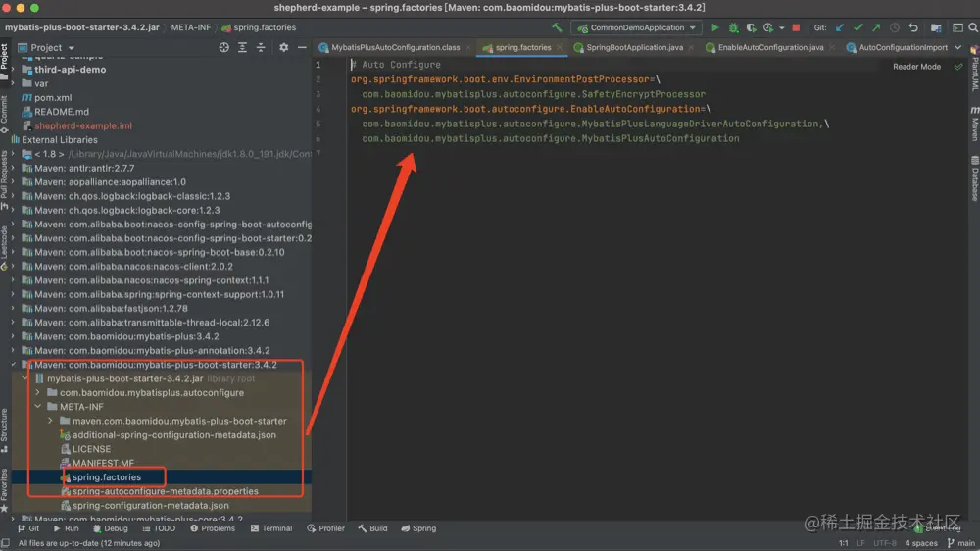The image size is (980, 551).
Task: Show Git history clock icon
Action: (x=895, y=27)
